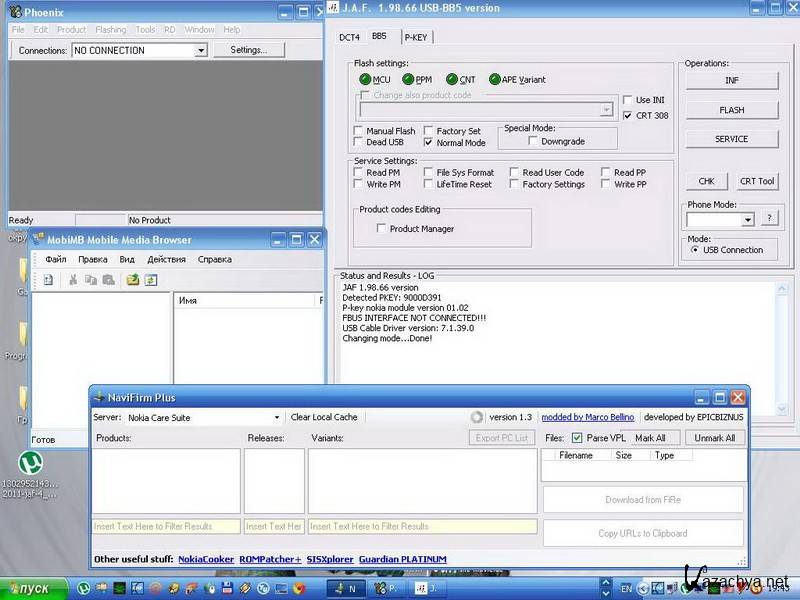The width and height of the screenshot is (800, 600).
Task: Open the NokiaCooker link
Action: (x=206, y=559)
